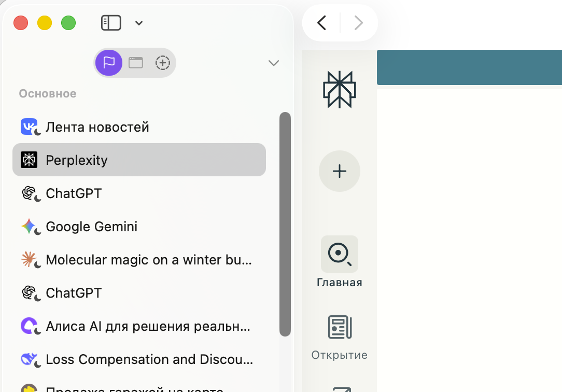Start a new thread with plus button

tap(339, 171)
